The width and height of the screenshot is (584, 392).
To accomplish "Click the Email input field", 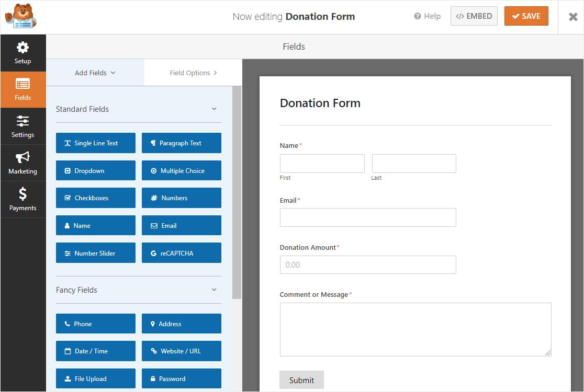I will click(368, 217).
